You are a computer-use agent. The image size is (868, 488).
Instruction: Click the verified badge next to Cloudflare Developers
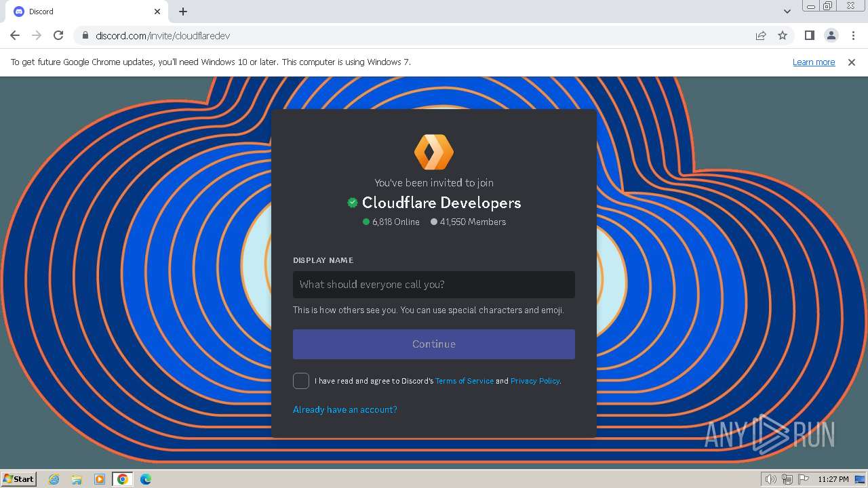point(353,203)
